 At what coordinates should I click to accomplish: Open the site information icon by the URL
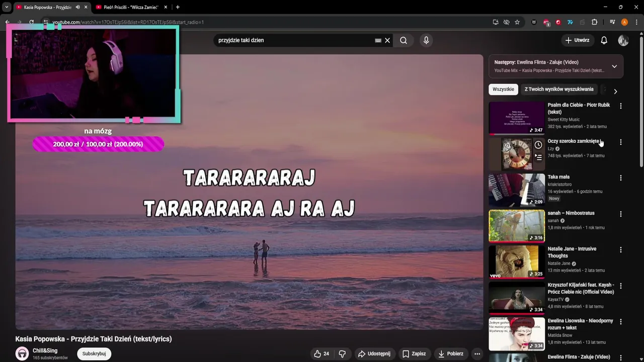[x=45, y=22]
